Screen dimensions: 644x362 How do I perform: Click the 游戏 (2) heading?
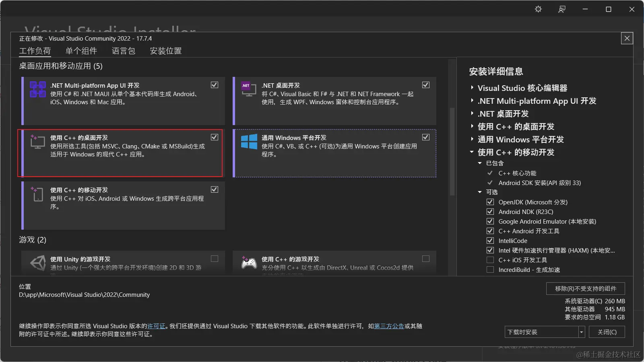pyautogui.click(x=33, y=240)
